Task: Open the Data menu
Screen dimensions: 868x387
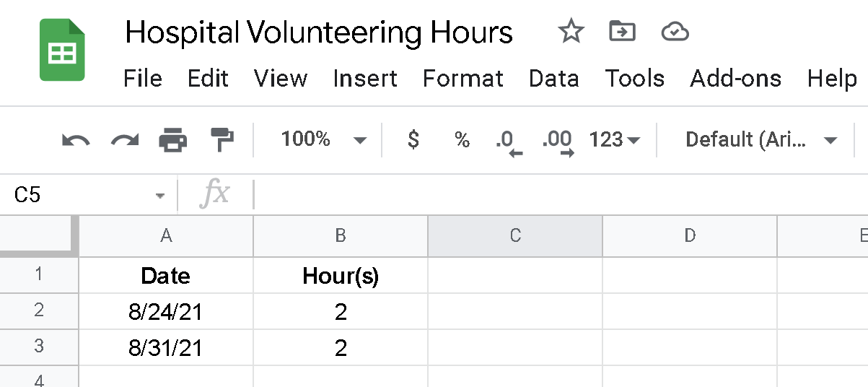Action: point(553,78)
